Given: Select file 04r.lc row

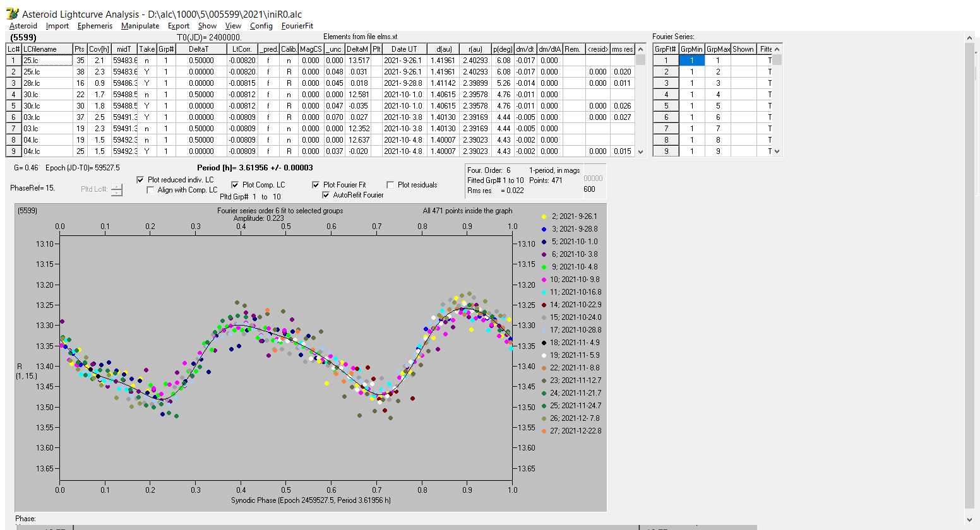Looking at the screenshot, I should 47,151.
